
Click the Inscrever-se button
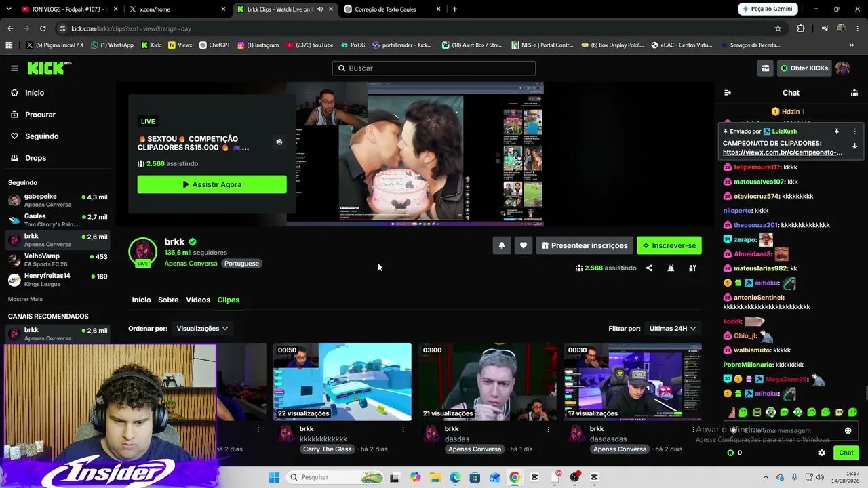(x=669, y=245)
